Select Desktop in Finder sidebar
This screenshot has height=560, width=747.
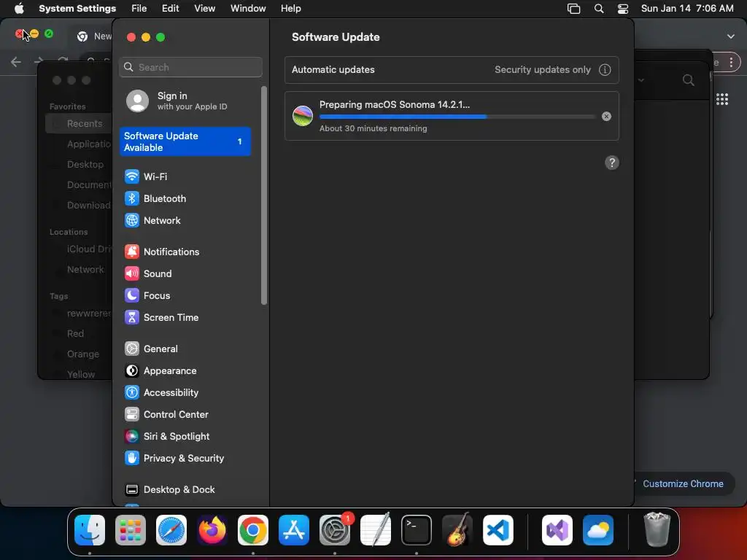tap(85, 165)
